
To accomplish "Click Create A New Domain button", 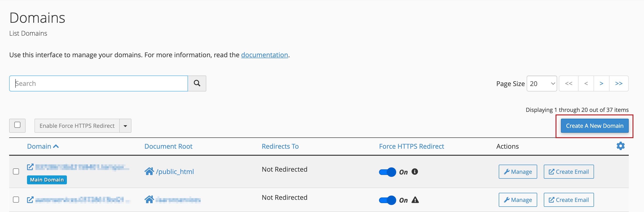I will click(x=594, y=126).
